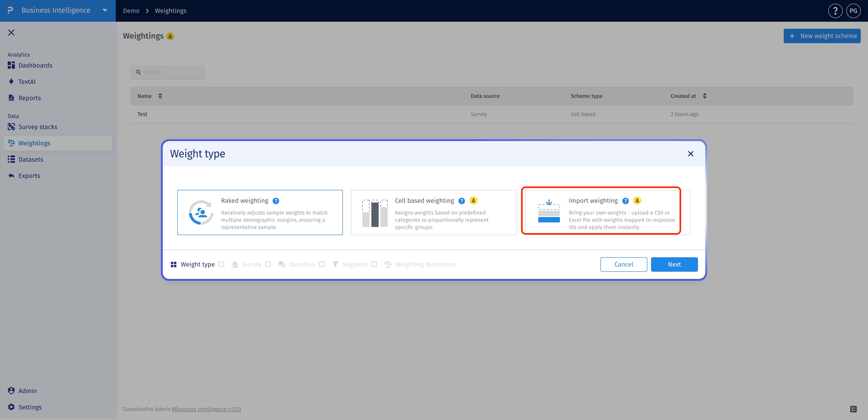This screenshot has width=868, height=420.
Task: Click the Dashboards grid icon
Action: 11,65
